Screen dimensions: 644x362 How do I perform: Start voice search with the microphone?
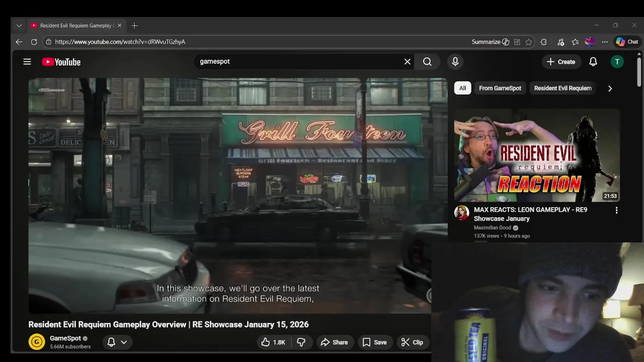click(x=455, y=61)
